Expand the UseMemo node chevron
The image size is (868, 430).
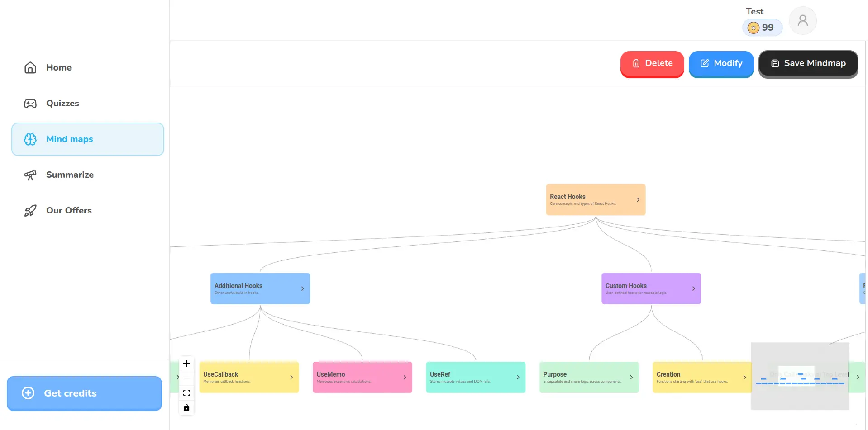(x=405, y=378)
